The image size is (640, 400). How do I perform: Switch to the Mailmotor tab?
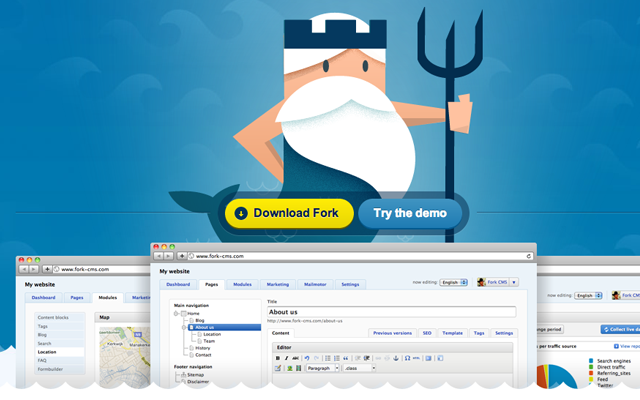pos(316,284)
